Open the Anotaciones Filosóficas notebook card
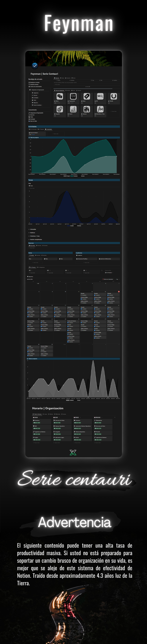 tap(87, 259)
